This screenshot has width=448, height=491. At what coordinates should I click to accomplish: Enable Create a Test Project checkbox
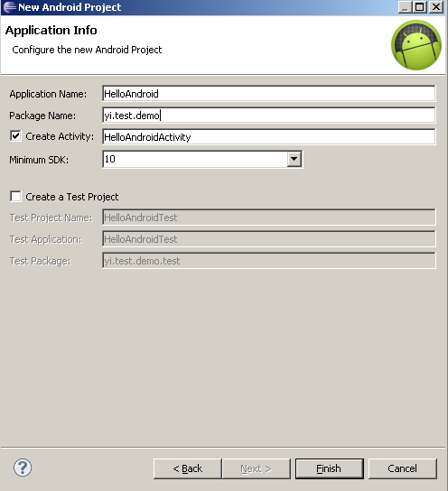click(x=15, y=197)
